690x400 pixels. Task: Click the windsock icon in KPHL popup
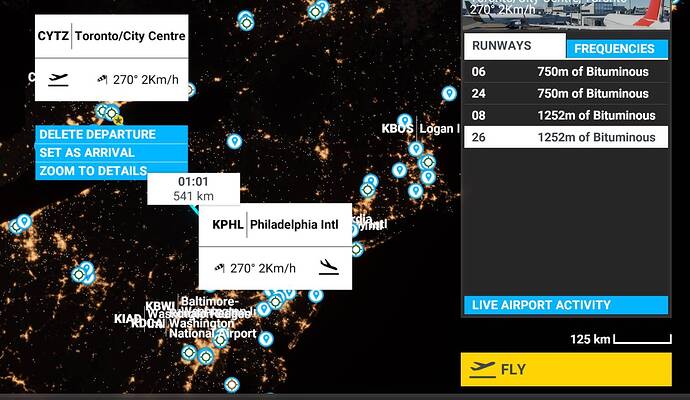point(219,268)
